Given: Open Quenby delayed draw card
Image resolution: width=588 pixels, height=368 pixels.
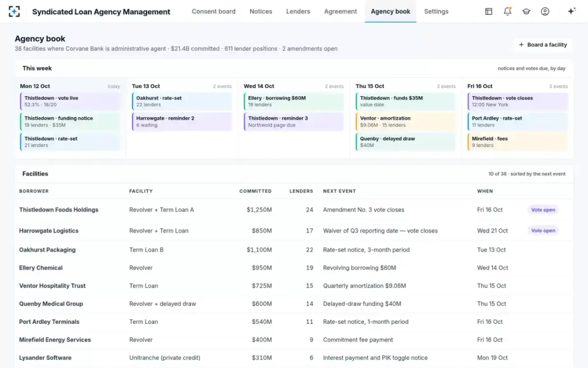Looking at the screenshot, I should (406, 142).
